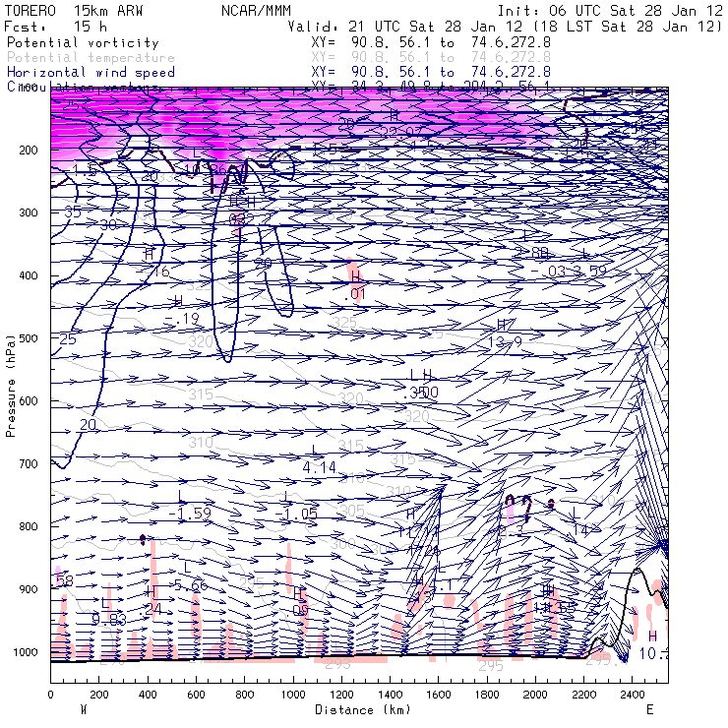Click the gray '293' temperature label near the surface
This screenshot has height=728, width=728.
point(337,664)
